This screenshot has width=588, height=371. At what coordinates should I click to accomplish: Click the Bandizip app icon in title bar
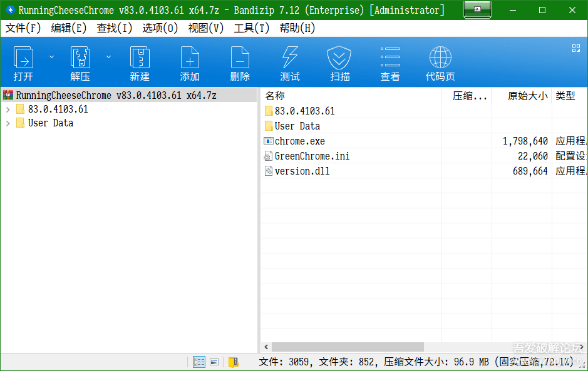(10, 10)
